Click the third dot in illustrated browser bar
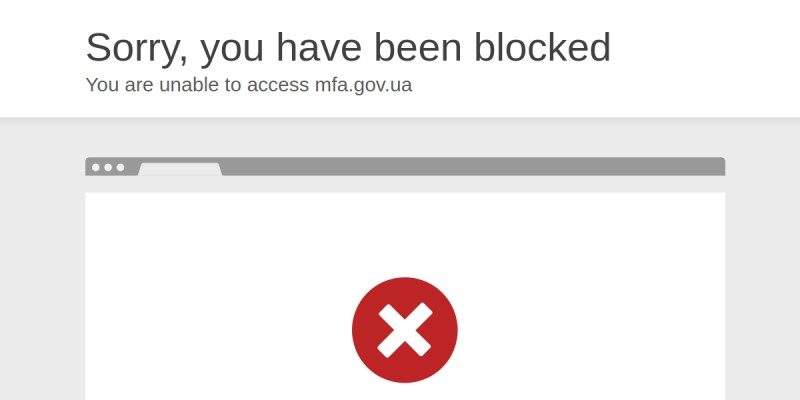Screen dimensions: 800x400 [120, 167]
